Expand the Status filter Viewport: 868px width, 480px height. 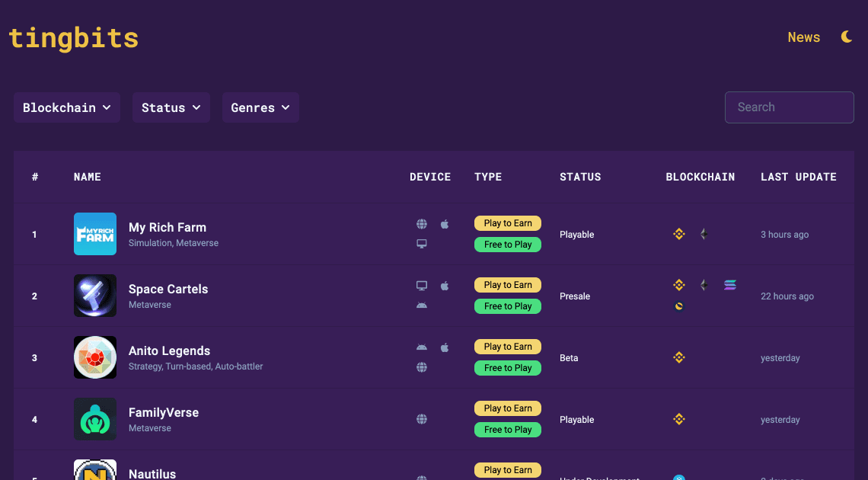pyautogui.click(x=171, y=107)
